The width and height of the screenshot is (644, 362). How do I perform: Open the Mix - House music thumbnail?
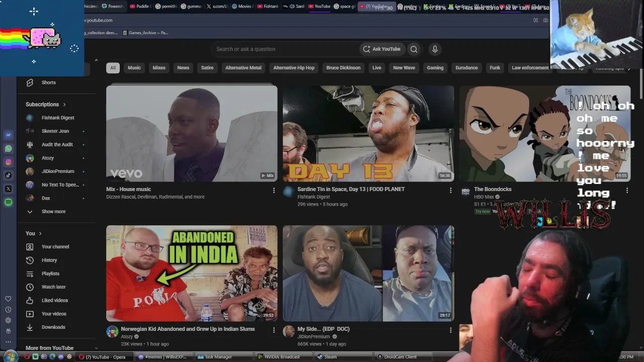coord(192,133)
